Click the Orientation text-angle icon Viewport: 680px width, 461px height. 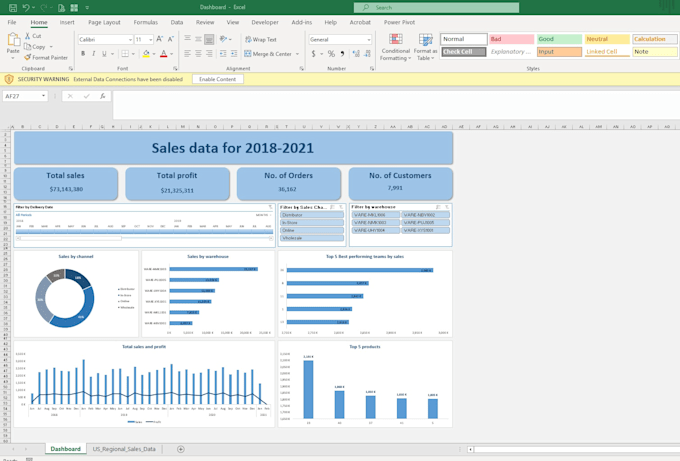(x=223, y=39)
